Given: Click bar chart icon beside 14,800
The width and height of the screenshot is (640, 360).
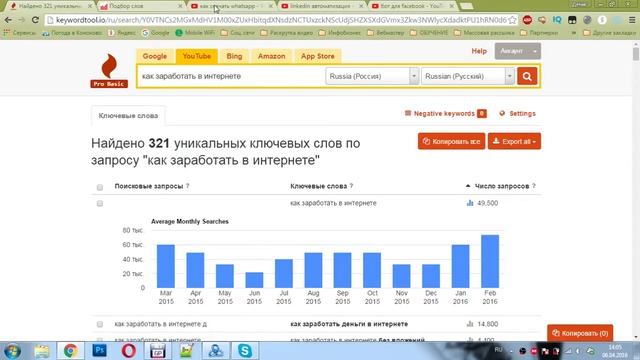Looking at the screenshot, I should [x=470, y=324].
